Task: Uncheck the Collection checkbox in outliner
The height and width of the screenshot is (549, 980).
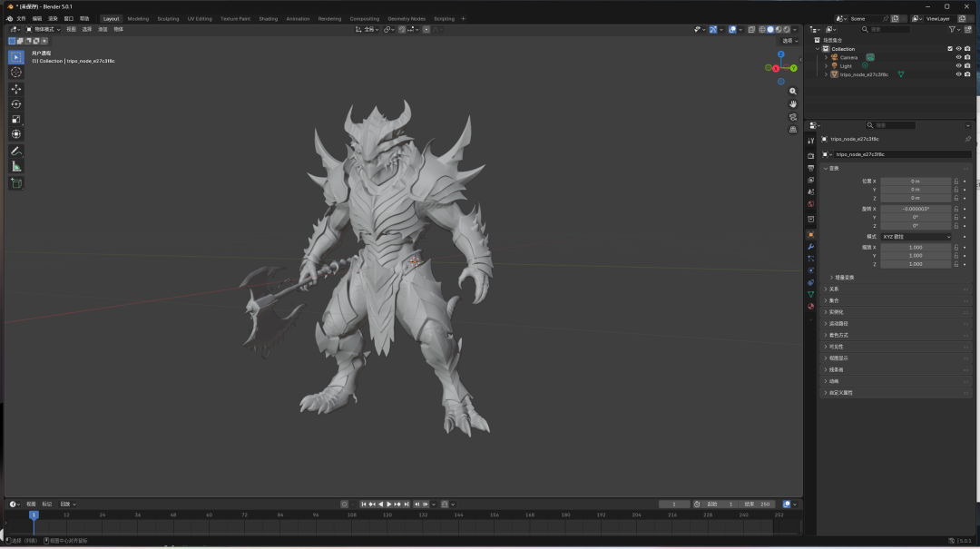Action: coord(950,48)
